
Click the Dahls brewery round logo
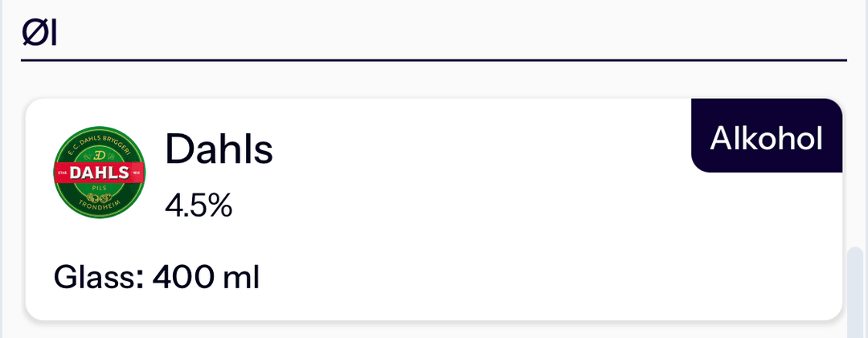(x=102, y=173)
